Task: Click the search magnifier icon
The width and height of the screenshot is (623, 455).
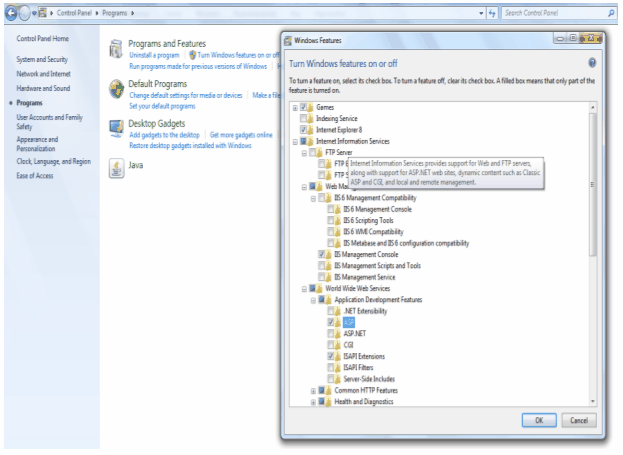Action: click(x=611, y=13)
